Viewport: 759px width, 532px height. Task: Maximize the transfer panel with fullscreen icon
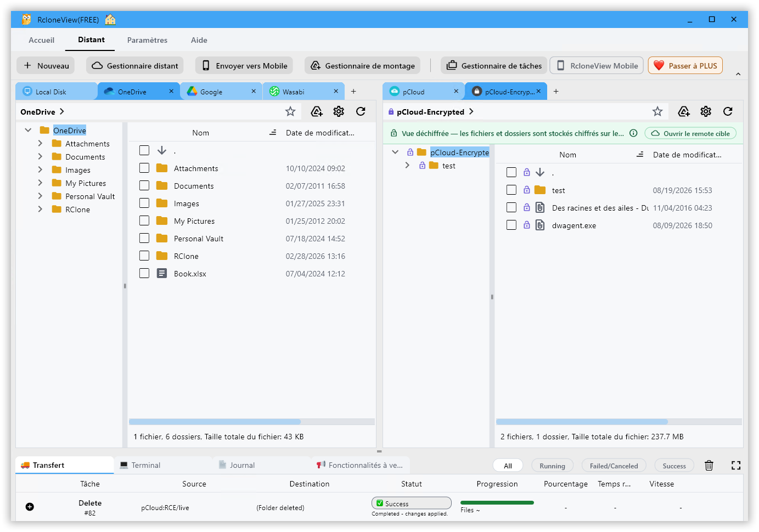(736, 466)
